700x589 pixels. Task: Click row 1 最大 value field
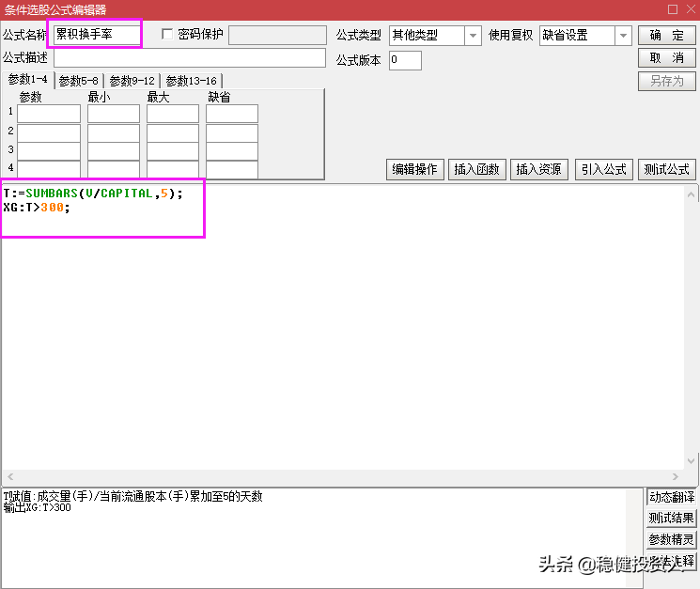point(173,114)
